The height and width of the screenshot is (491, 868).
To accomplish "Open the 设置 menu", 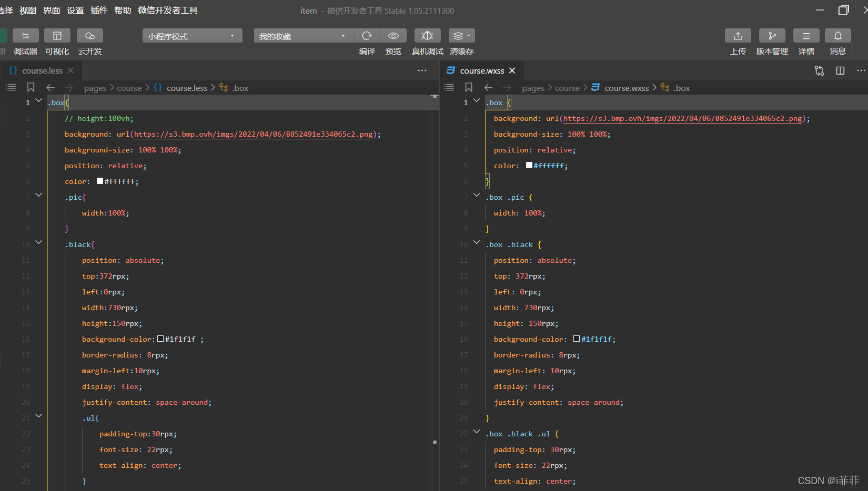I will 75,11.
